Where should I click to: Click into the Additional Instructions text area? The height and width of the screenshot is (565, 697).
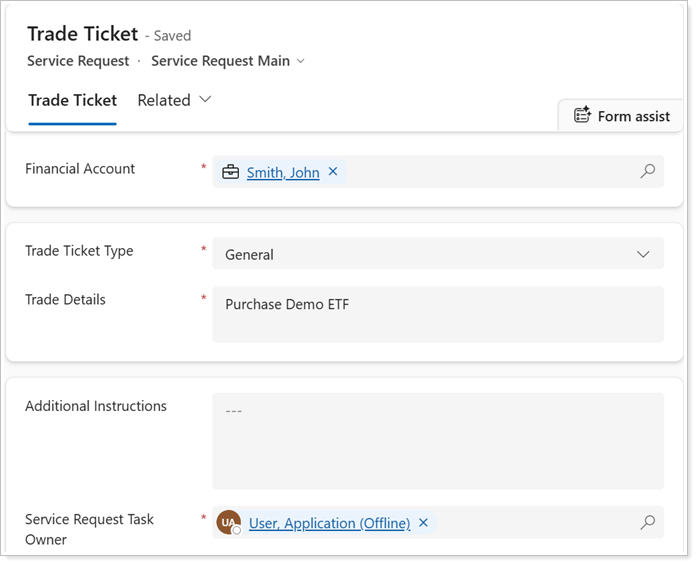coord(438,441)
